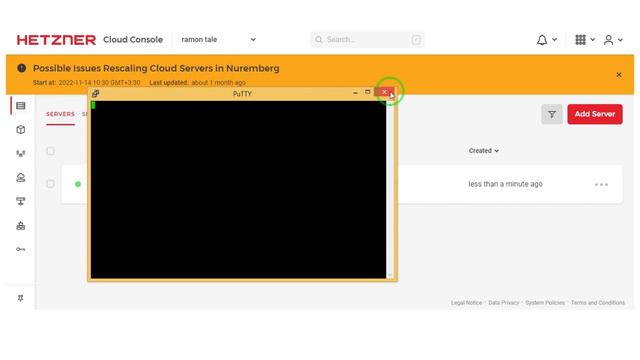Open the PuTTY window system menu icon
The image size is (640, 360).
(96, 93)
